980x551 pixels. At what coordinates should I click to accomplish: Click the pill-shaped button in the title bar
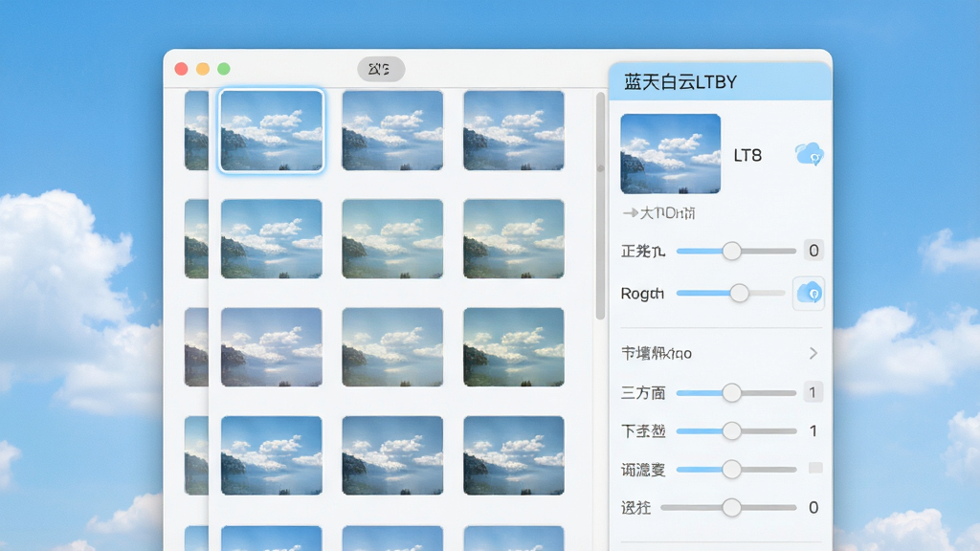(381, 69)
